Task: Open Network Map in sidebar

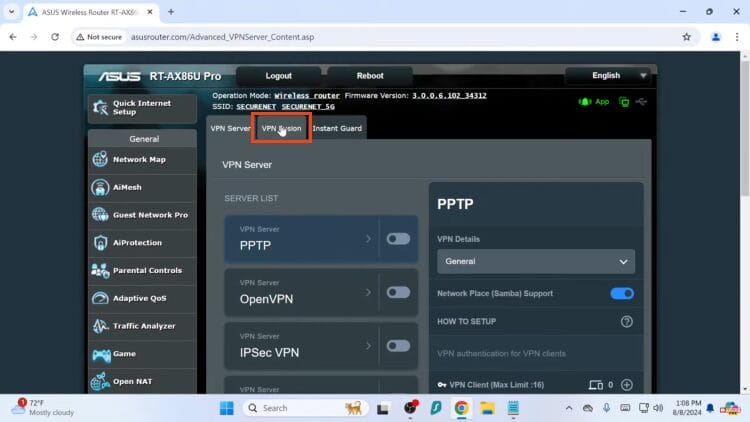Action: [142, 159]
